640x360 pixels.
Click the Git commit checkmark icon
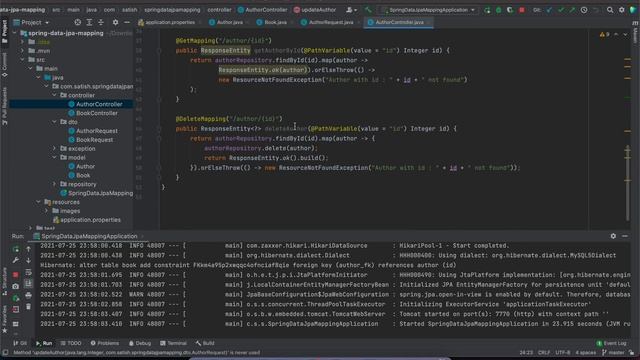[561, 10]
